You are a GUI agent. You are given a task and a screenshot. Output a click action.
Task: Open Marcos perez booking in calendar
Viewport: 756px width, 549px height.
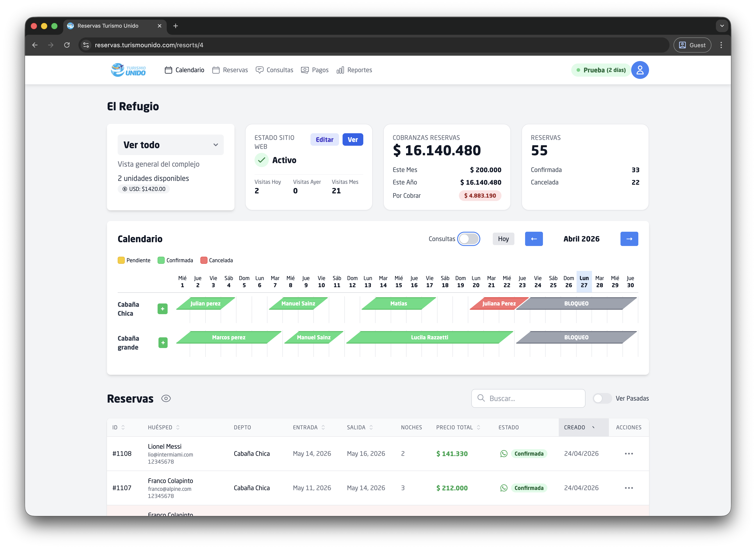[x=229, y=338]
